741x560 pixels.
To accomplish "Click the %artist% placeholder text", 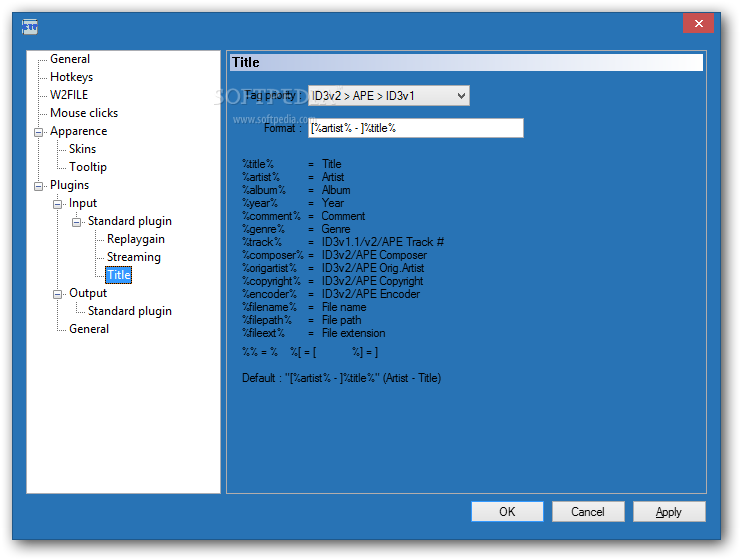I will pyautogui.click(x=261, y=177).
